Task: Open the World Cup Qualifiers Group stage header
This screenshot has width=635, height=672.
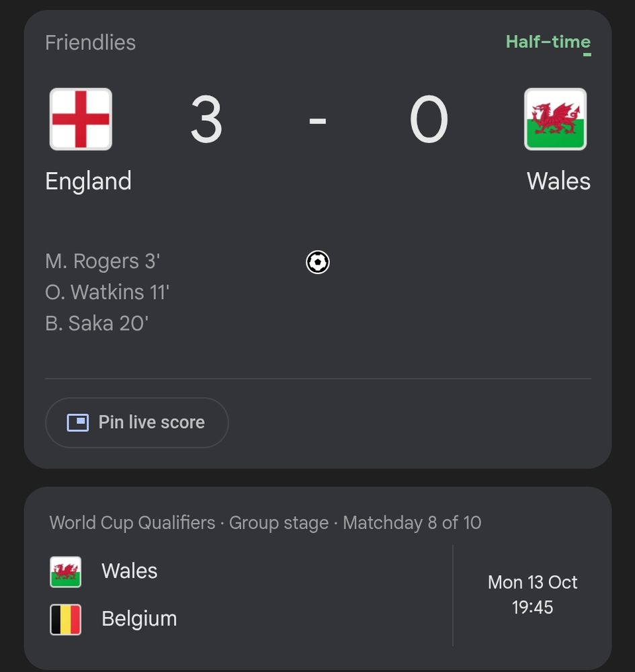Action: tap(265, 523)
